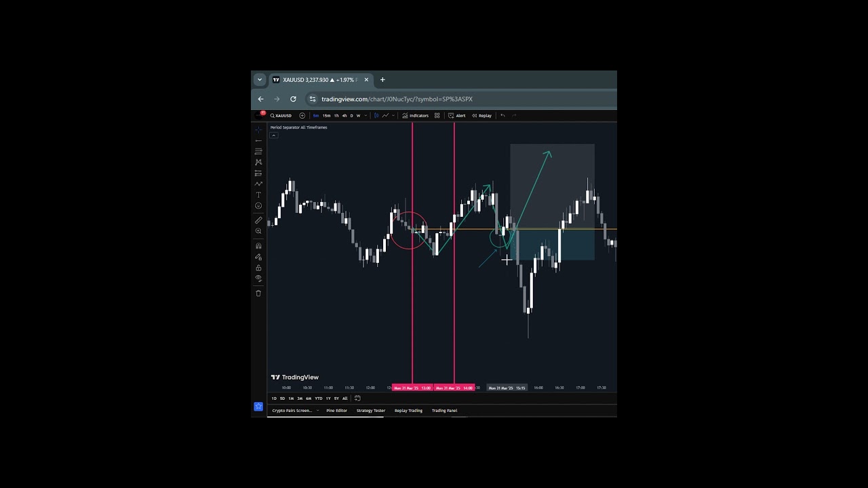Click the browser Back arrow
Screen dimensions: 868x488
(x=260, y=99)
